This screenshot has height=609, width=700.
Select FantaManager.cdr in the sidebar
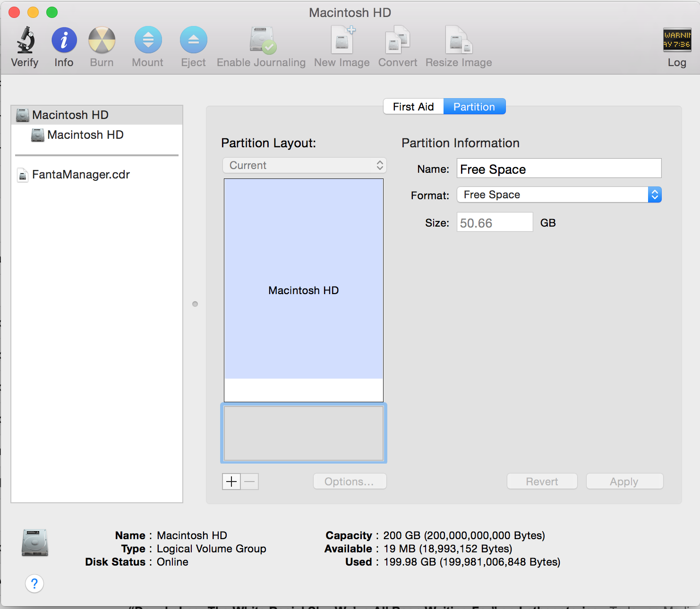point(81,175)
